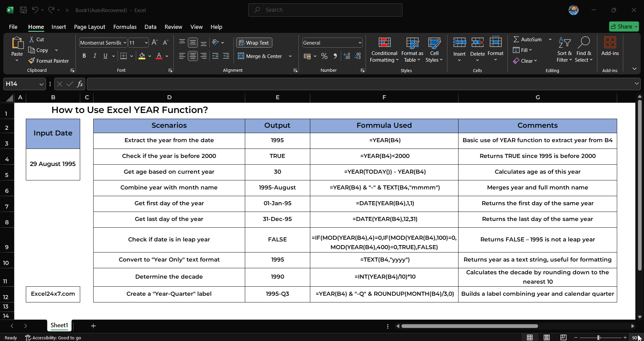Click the Format Painter brush
This screenshot has width=644, height=341.
(32, 61)
